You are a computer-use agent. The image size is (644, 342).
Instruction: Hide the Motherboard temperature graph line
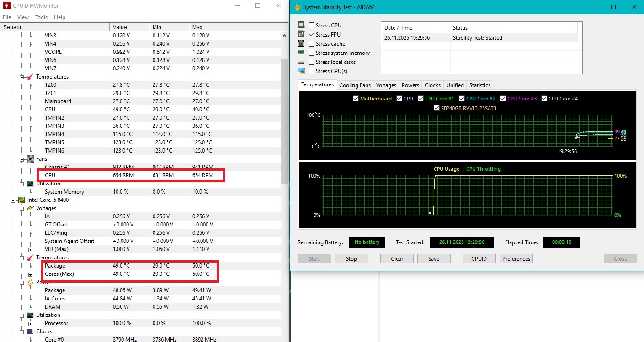(x=356, y=99)
